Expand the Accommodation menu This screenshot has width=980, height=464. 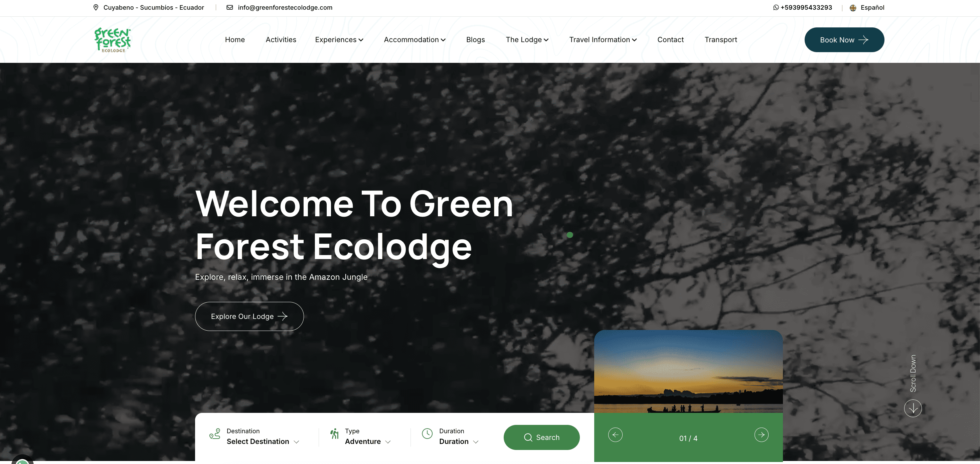(415, 39)
